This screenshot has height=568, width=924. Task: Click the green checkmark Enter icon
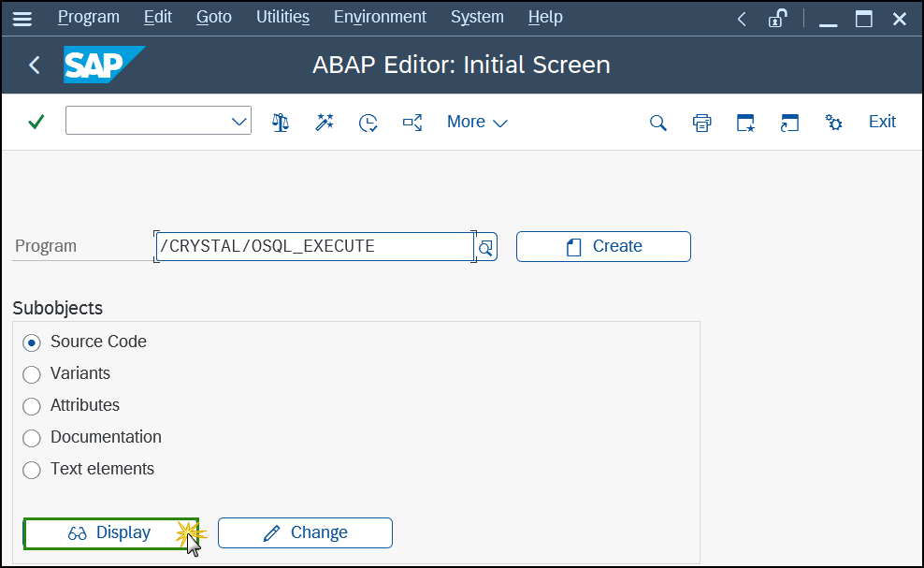pyautogui.click(x=36, y=122)
